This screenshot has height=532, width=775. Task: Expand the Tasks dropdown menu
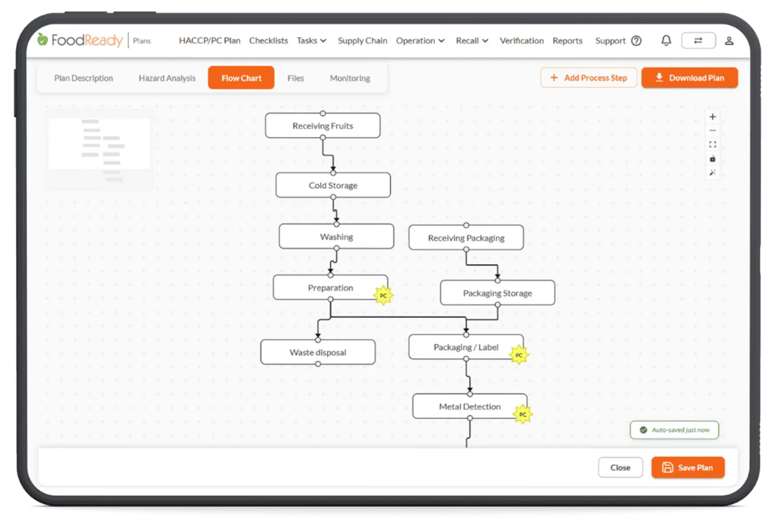click(x=311, y=41)
